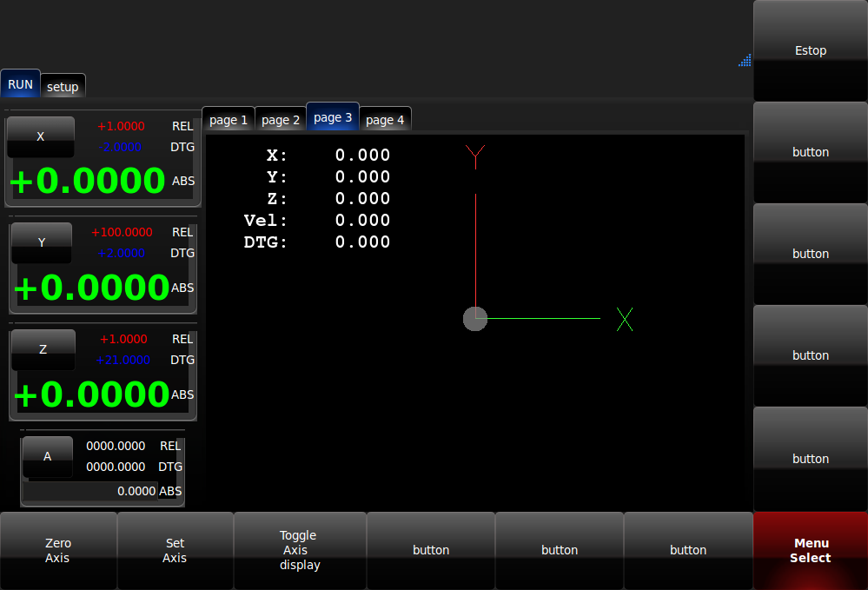Select the page 2 tab
Viewport: 868px width, 590px height.
coord(280,120)
